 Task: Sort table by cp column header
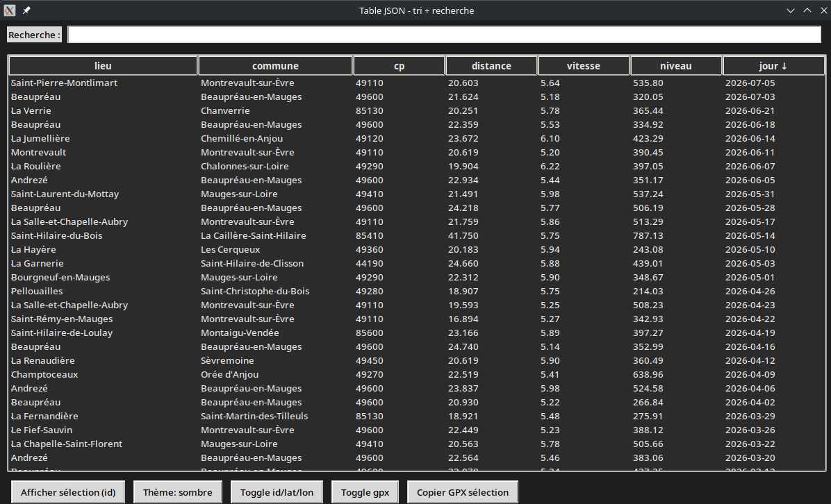(x=399, y=66)
